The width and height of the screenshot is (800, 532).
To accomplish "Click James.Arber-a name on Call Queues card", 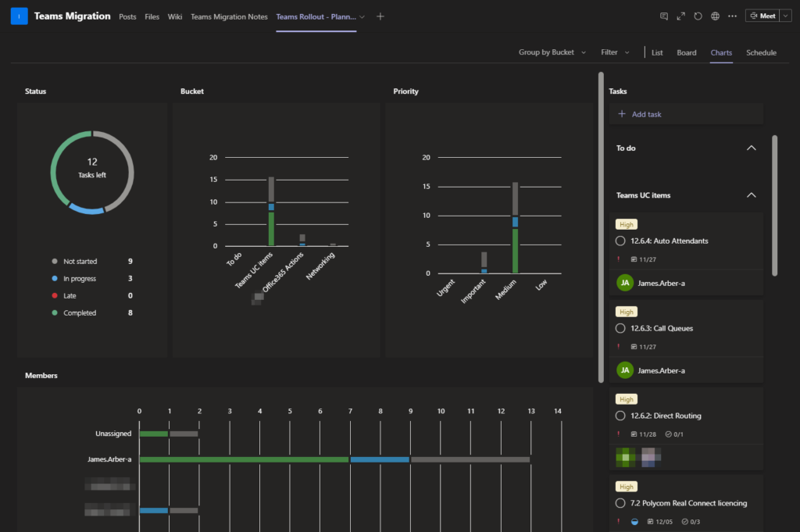I will pos(661,370).
